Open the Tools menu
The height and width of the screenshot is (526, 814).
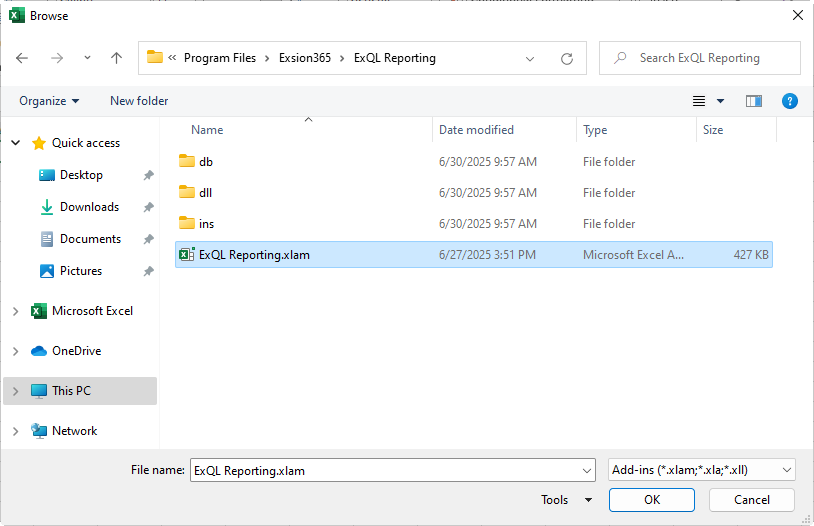coord(566,500)
